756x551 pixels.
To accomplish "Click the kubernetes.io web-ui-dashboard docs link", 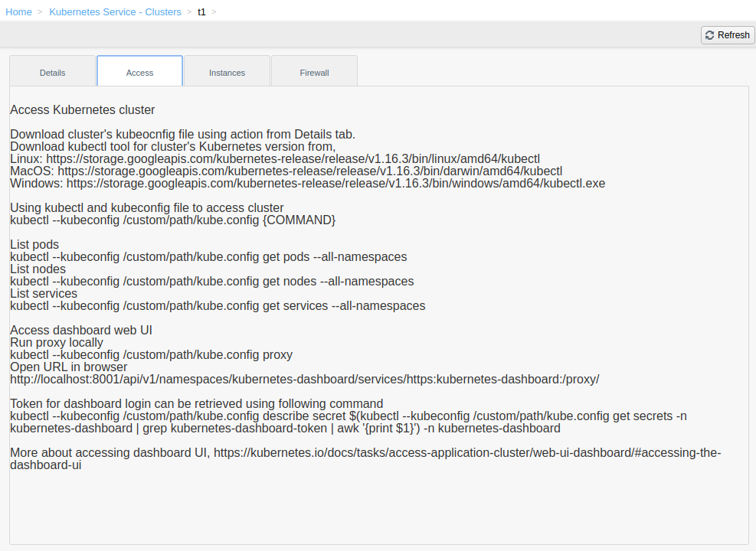I will coord(467,452).
